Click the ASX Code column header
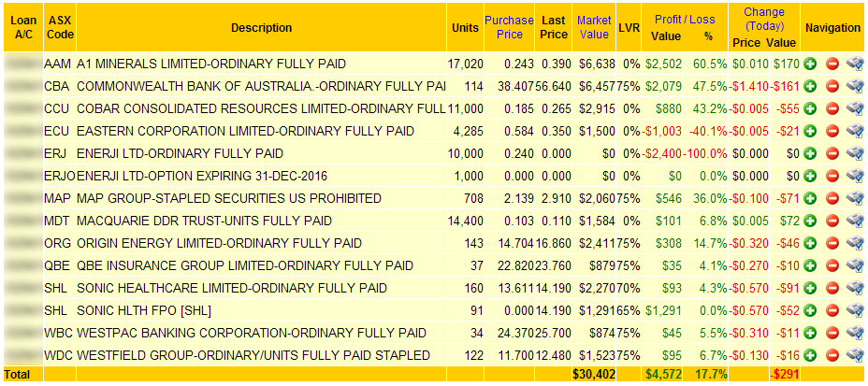 [61, 28]
